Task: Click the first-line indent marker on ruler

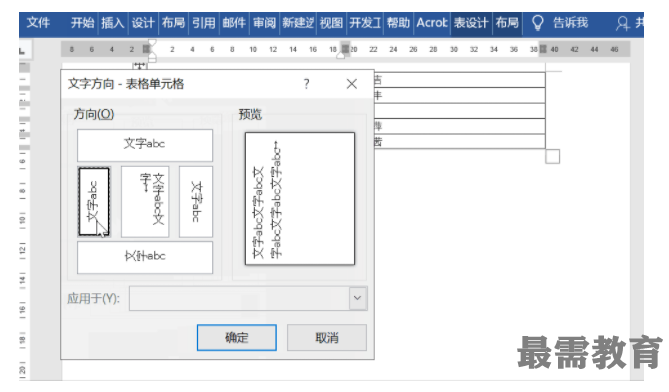Action: pyautogui.click(x=152, y=42)
